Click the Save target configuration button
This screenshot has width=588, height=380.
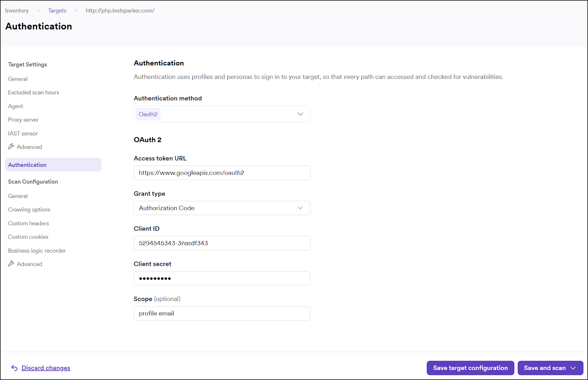pos(470,368)
